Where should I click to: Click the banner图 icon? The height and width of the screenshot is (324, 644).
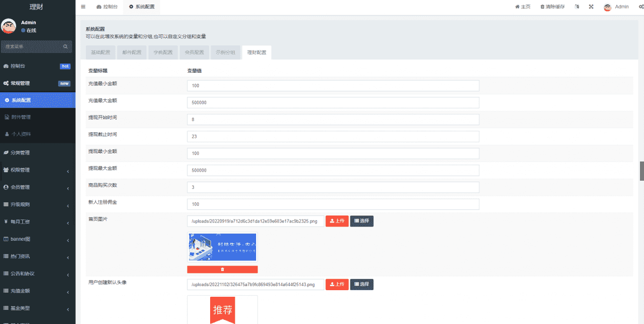point(6,239)
